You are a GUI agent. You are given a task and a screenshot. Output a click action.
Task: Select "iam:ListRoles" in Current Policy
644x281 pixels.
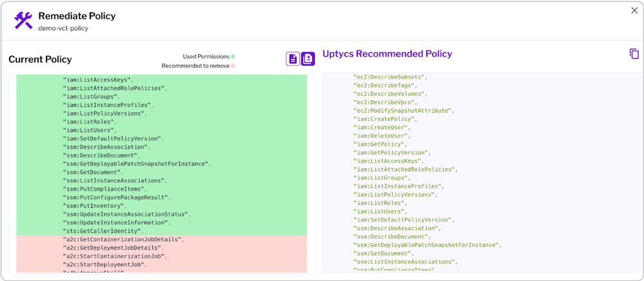90,122
